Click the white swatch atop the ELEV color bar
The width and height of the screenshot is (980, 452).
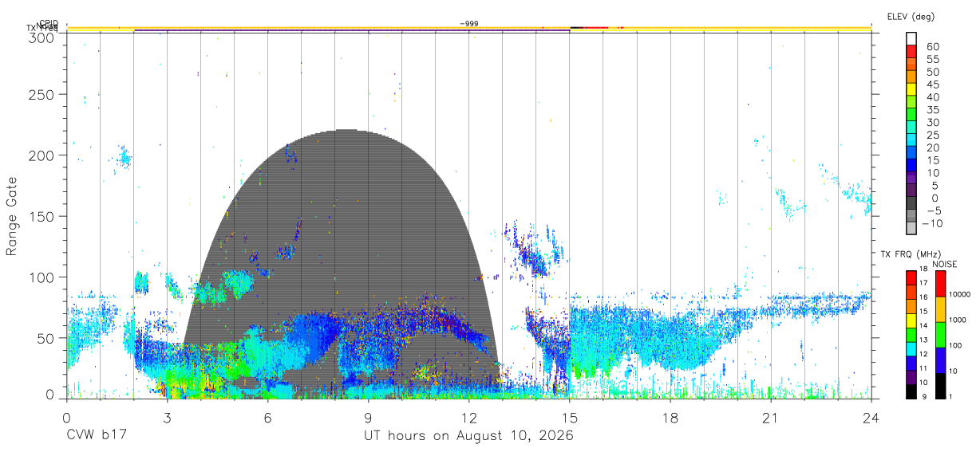tap(911, 37)
